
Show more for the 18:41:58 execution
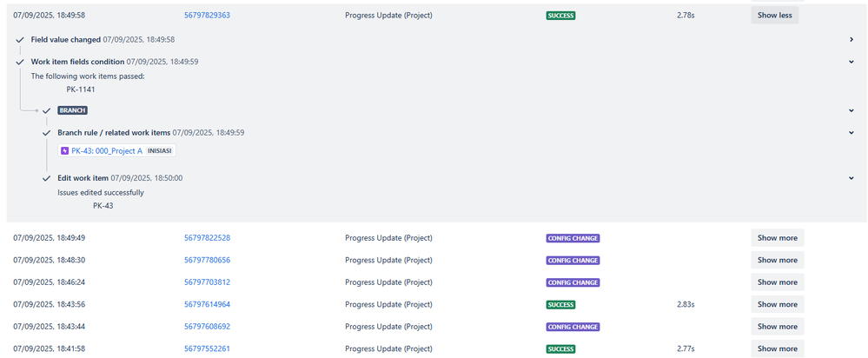click(x=778, y=348)
